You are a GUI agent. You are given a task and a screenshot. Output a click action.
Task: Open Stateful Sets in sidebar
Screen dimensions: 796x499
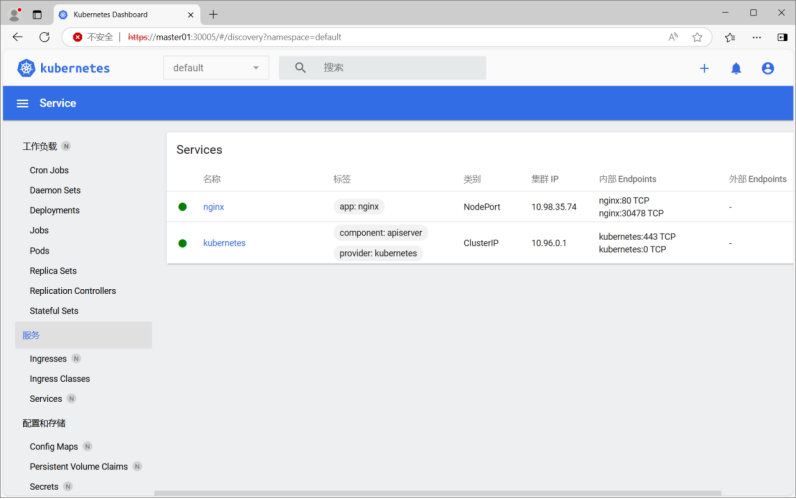[54, 311]
